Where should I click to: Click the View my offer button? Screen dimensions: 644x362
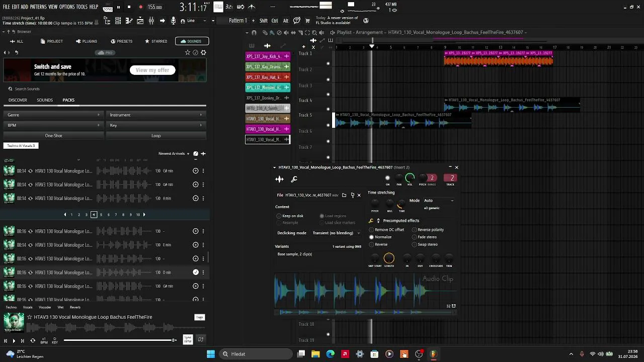152,70
